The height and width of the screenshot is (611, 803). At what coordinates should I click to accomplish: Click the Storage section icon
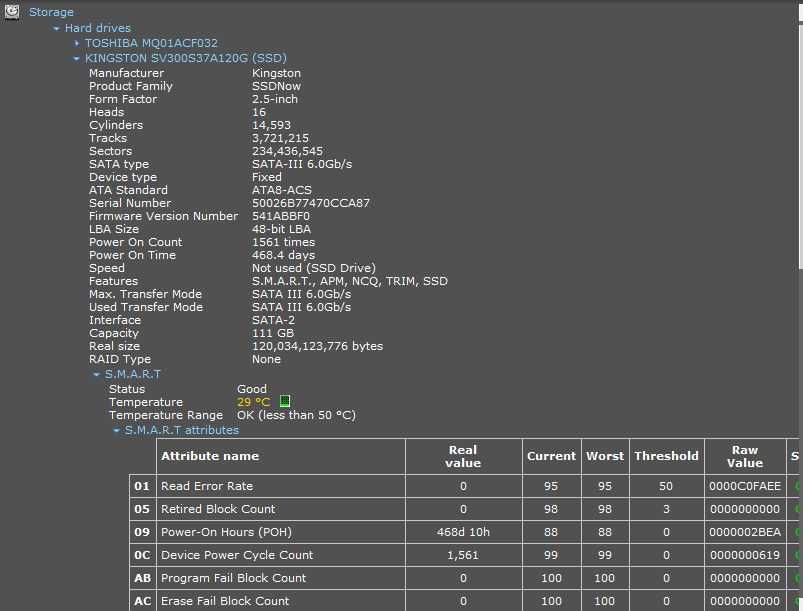pos(12,11)
